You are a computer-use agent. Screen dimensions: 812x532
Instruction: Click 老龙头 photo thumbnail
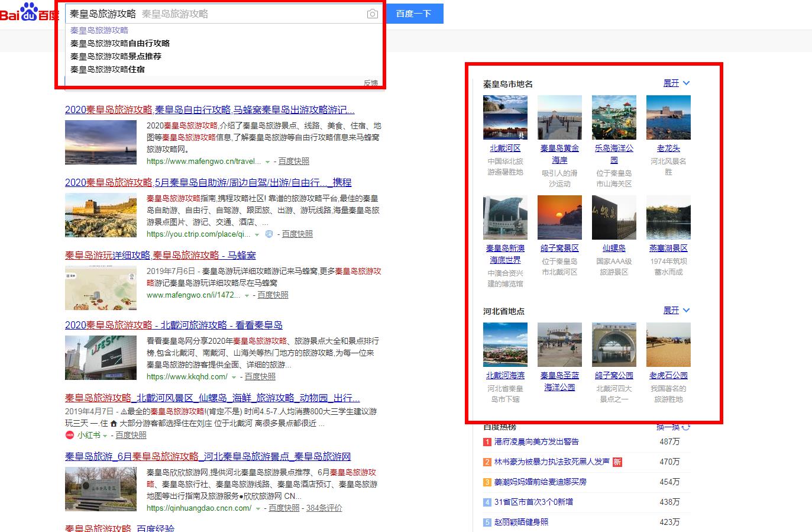point(668,117)
